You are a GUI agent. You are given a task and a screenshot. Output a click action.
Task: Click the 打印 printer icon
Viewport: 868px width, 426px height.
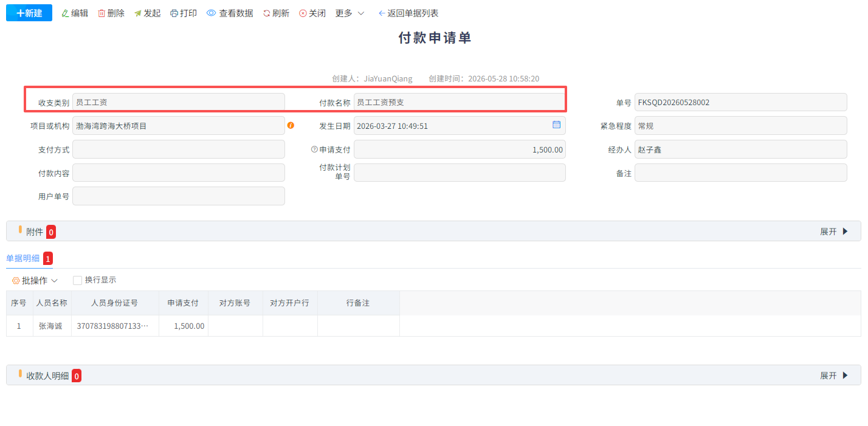(x=174, y=13)
